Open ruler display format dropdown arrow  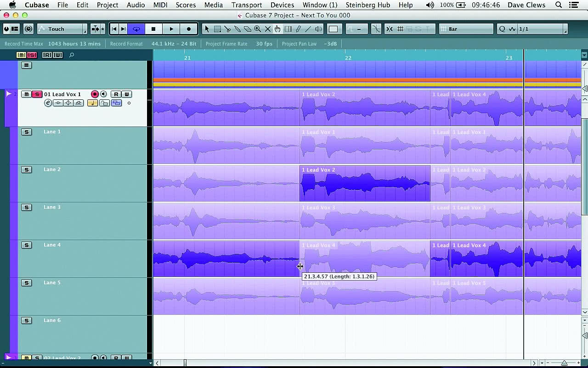pyautogui.click(x=584, y=55)
